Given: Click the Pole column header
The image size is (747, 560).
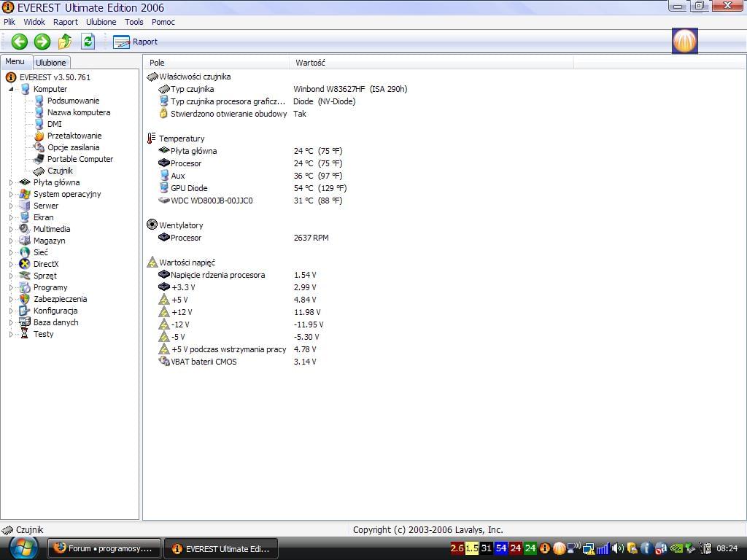Looking at the screenshot, I should coord(216,63).
